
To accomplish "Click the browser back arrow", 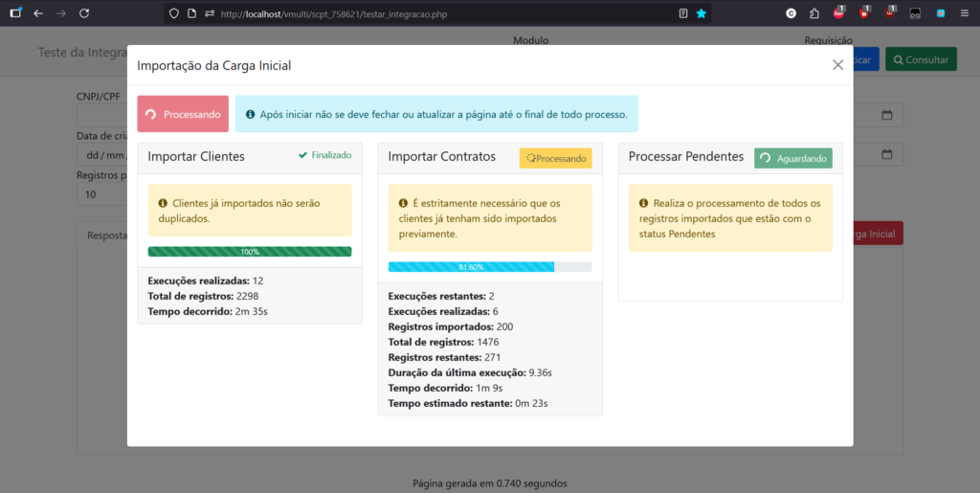I will pyautogui.click(x=38, y=13).
